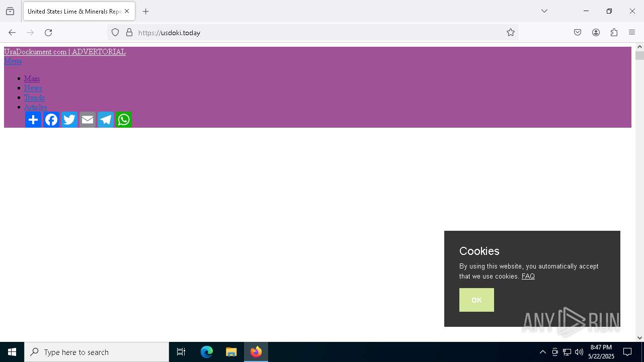This screenshot has width=644, height=362.
Task: Launch Microsoft Edge from the taskbar
Action: pos(207,352)
